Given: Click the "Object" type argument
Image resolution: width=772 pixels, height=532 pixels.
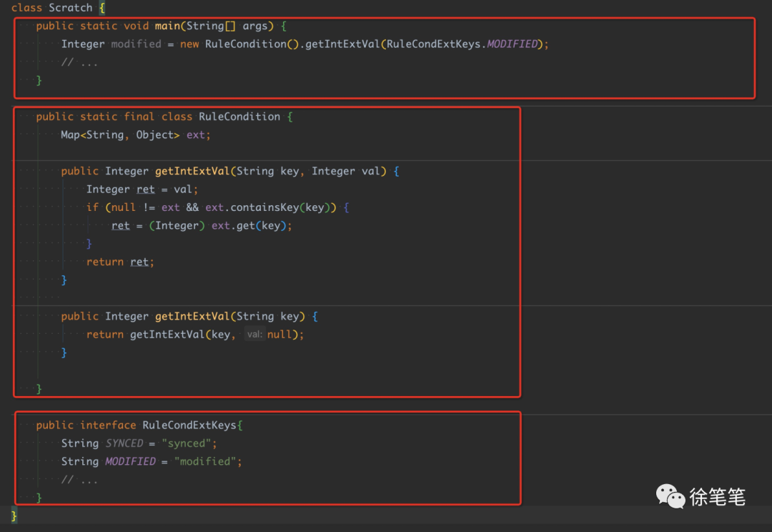Looking at the screenshot, I should click(154, 135).
